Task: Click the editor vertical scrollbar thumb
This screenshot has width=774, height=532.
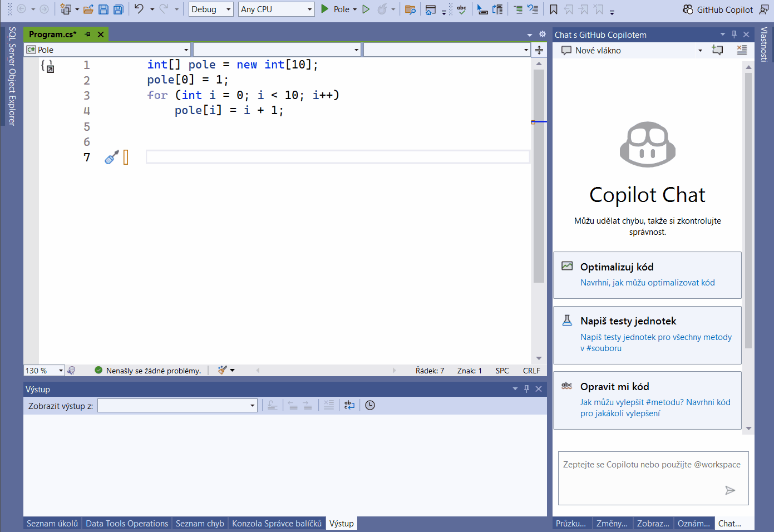Action: point(539,176)
